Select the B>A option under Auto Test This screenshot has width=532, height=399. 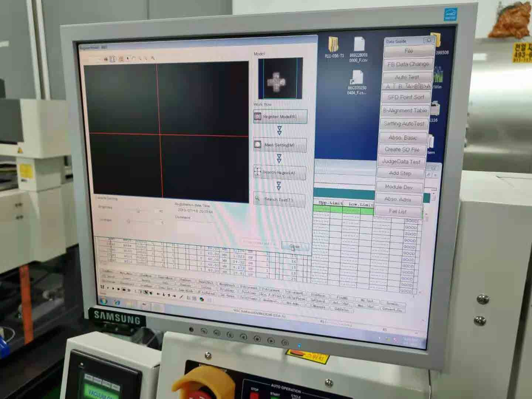[x=424, y=86]
